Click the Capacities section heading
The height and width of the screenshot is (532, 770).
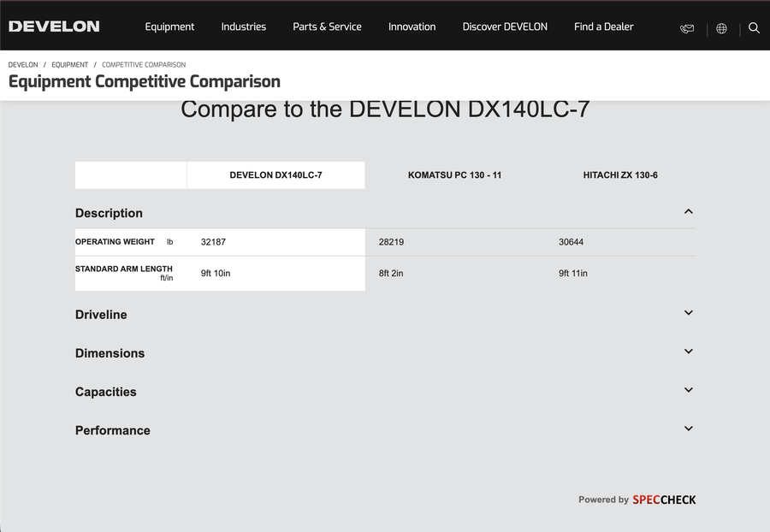106,392
